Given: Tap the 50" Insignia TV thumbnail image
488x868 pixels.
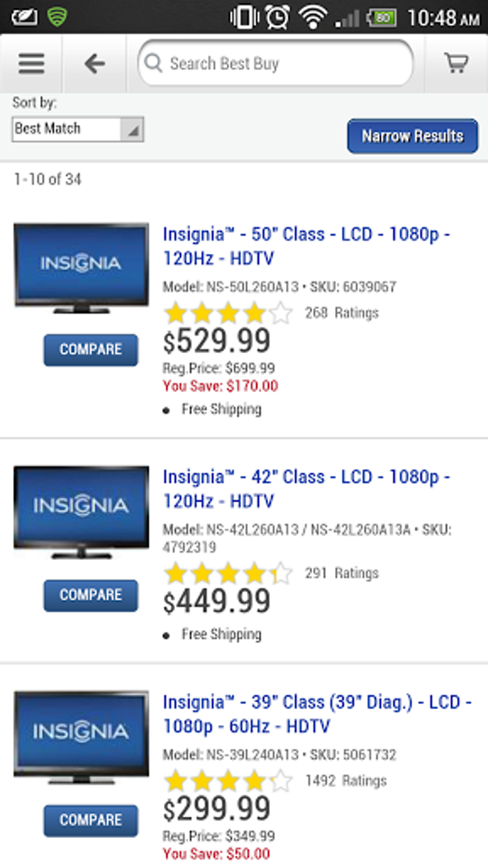Looking at the screenshot, I should [x=81, y=267].
